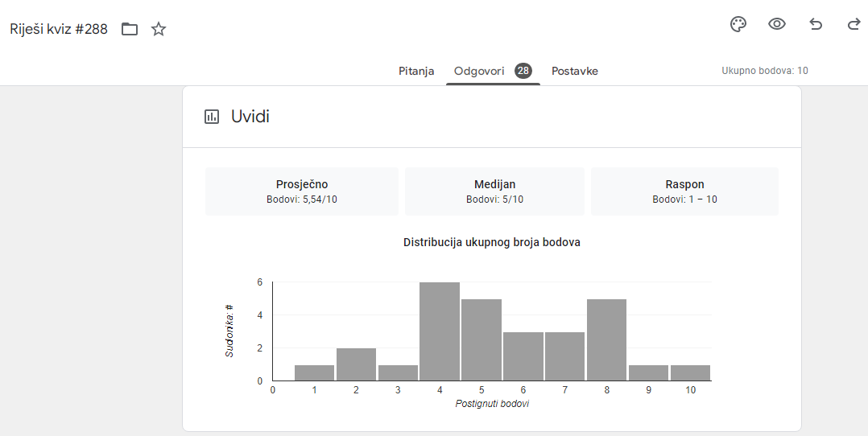Click the Raspon score card

click(684, 191)
